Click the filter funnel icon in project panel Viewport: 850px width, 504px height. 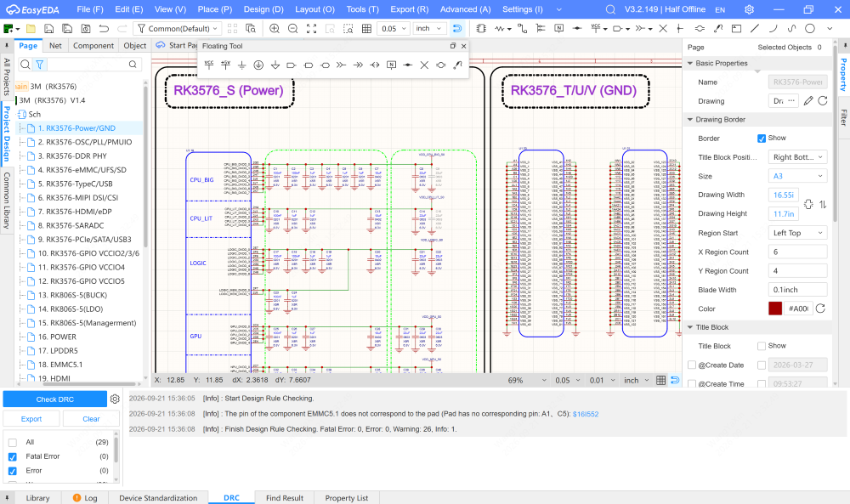40,65
